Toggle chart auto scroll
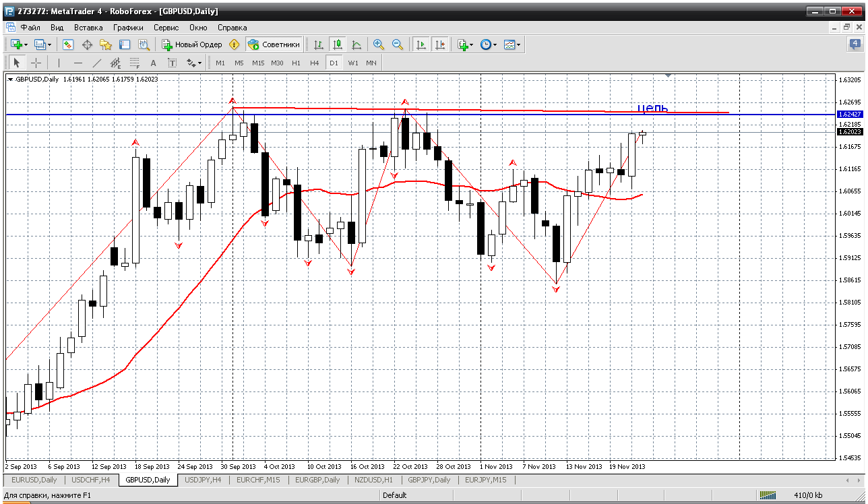Viewport: 868px width, 504px height. 421,44
